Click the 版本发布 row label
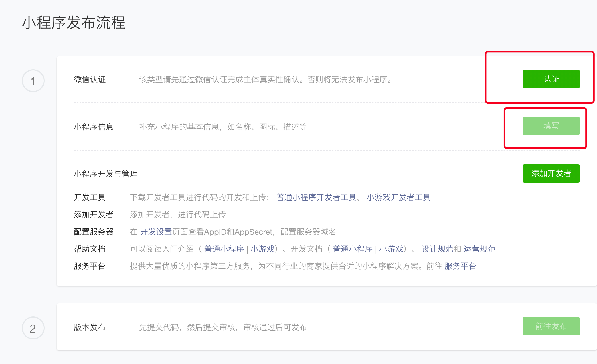Image resolution: width=597 pixels, height=364 pixels. pyautogui.click(x=90, y=327)
